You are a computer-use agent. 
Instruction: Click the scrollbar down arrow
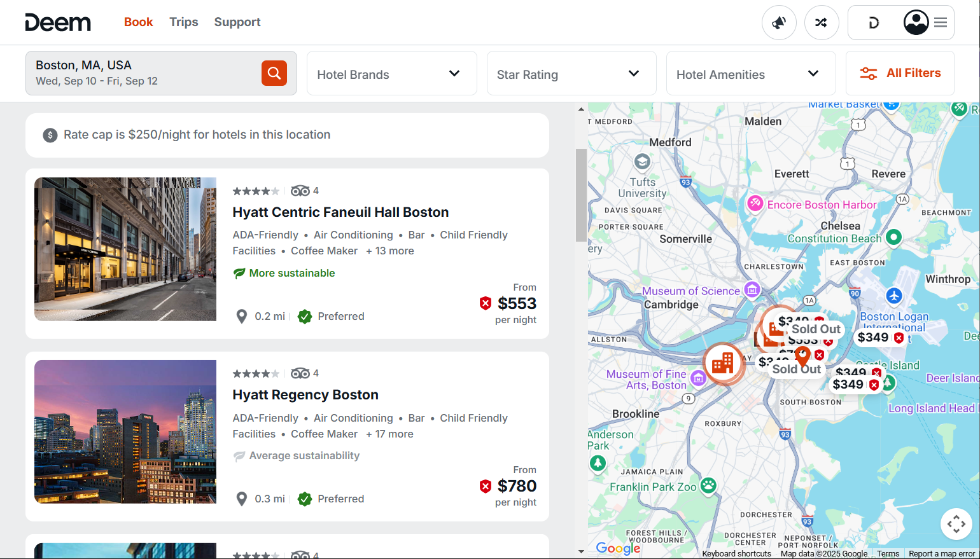click(x=581, y=552)
